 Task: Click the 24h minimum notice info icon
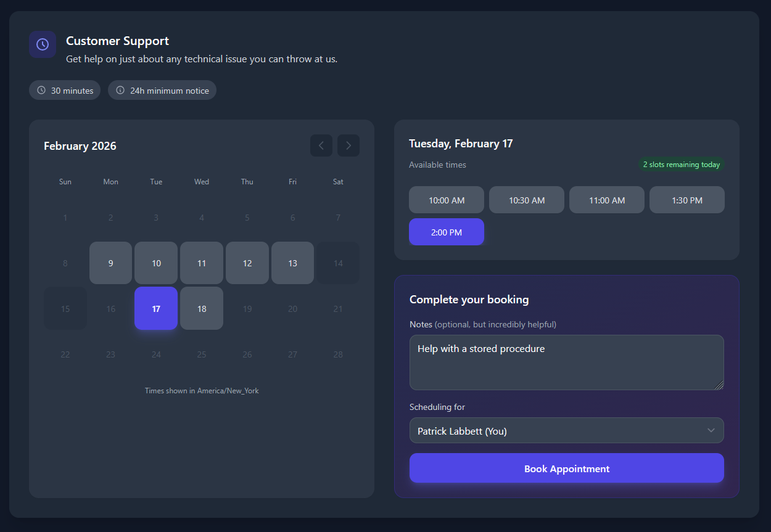(x=120, y=91)
